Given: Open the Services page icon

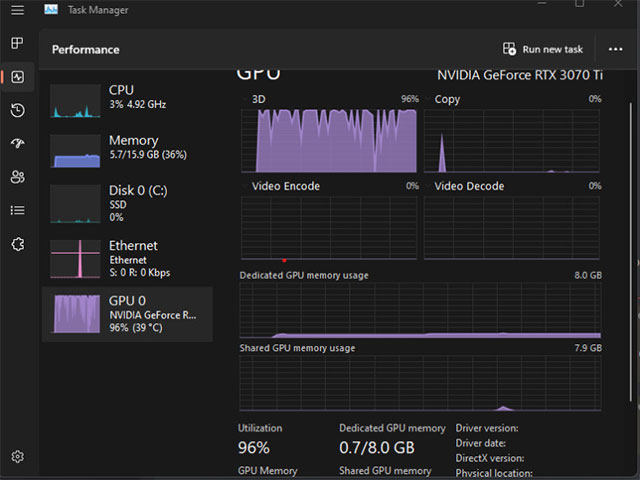Looking at the screenshot, I should pyautogui.click(x=17, y=244).
